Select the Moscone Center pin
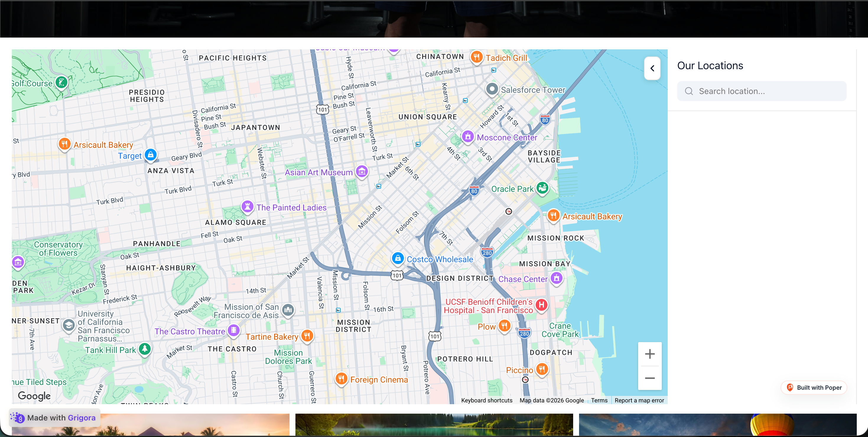Screen dimensions: 868x437 (468, 137)
